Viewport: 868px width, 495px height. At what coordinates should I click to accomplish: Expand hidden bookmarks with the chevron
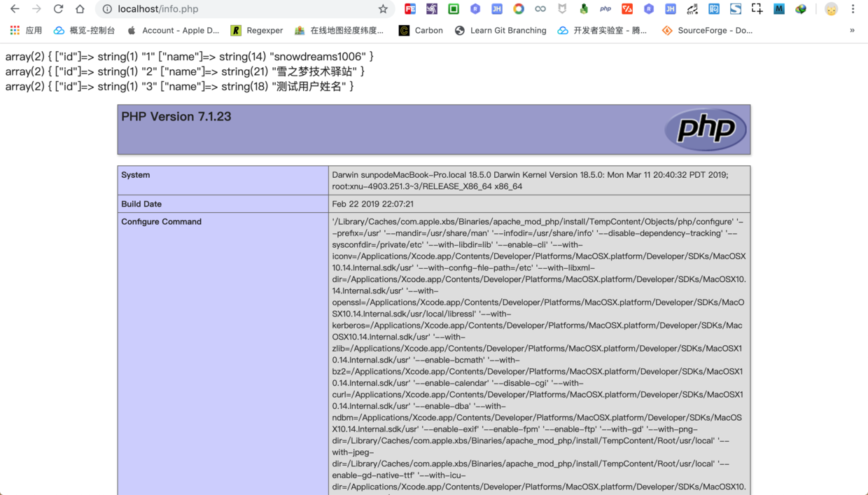point(852,30)
